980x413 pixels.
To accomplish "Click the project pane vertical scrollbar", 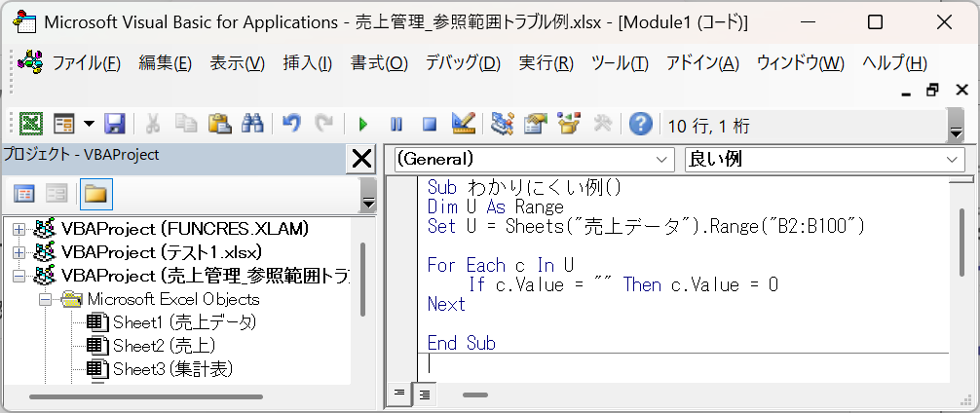I will [362, 280].
